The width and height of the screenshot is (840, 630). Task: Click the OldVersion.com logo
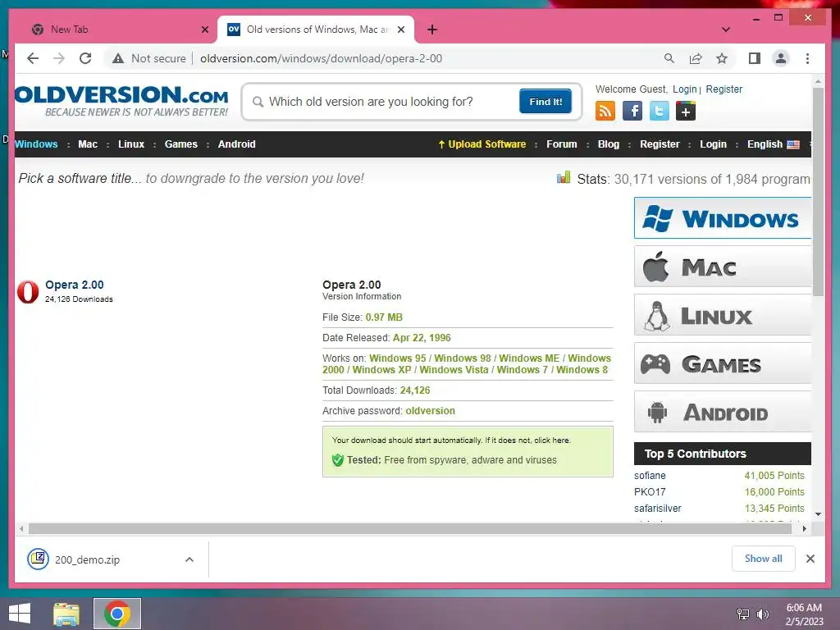point(121,101)
